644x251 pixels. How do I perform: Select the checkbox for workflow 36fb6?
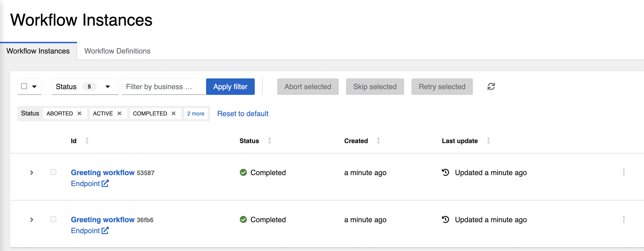coord(53,219)
